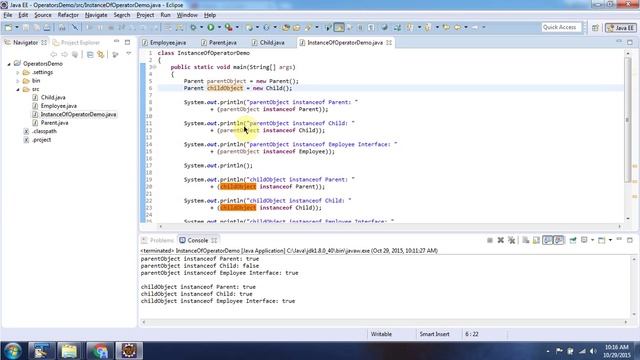Open File Explorer from taskbar
This screenshot has width=640, height=360.
[x=69, y=351]
